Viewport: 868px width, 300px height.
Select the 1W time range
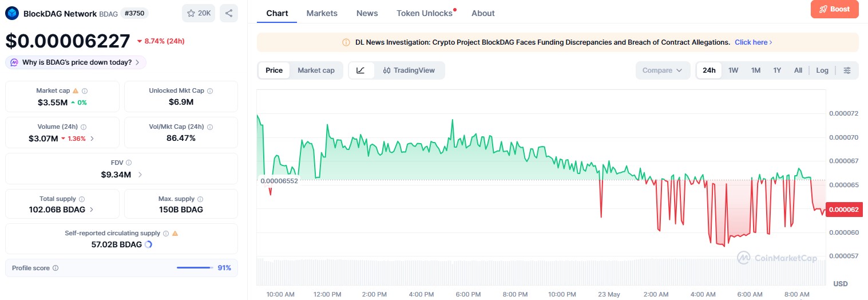733,70
